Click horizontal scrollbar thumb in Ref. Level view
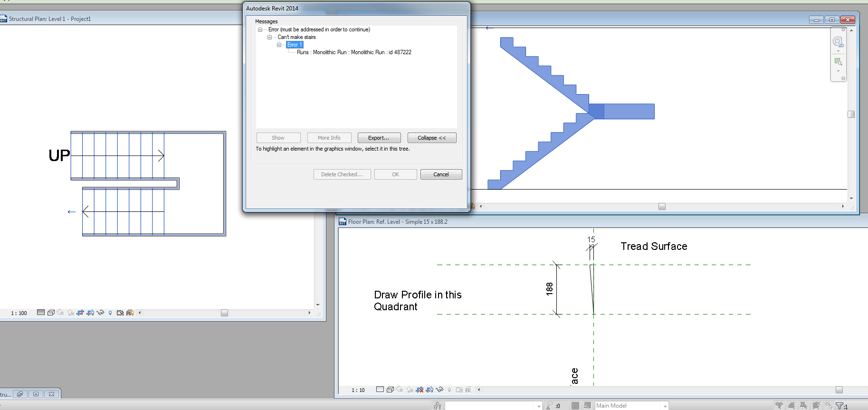868x410 pixels. (x=839, y=390)
